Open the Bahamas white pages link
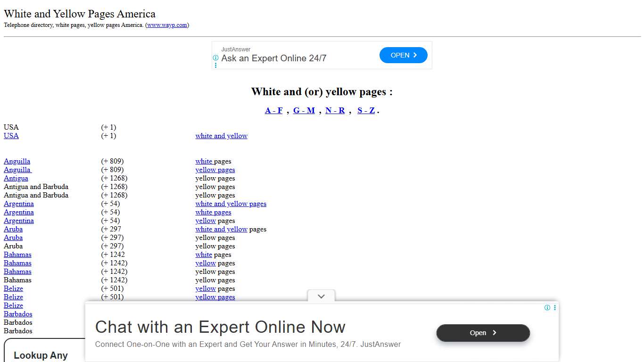 pos(204,255)
